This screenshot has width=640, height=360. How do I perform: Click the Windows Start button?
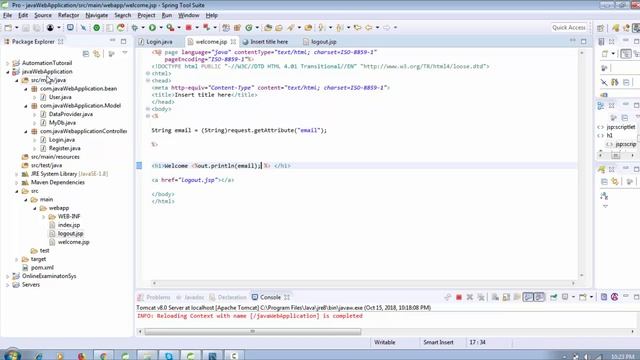tap(12, 355)
